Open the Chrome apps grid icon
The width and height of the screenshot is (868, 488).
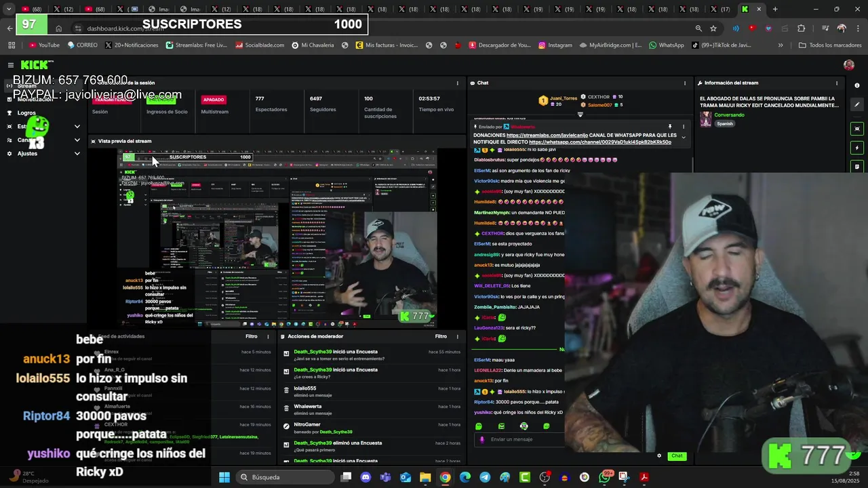[12, 45]
